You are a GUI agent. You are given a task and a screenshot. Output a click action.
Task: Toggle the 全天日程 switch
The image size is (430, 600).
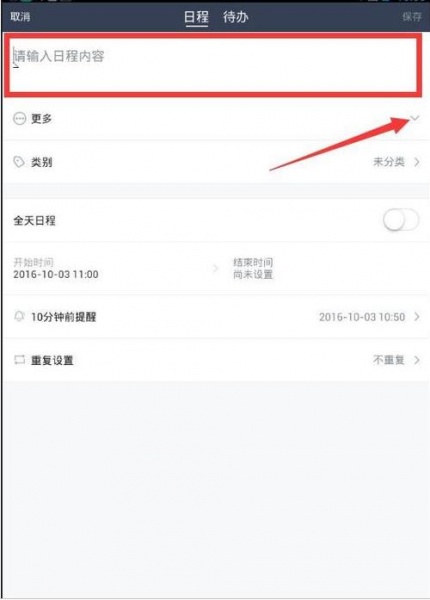(401, 220)
